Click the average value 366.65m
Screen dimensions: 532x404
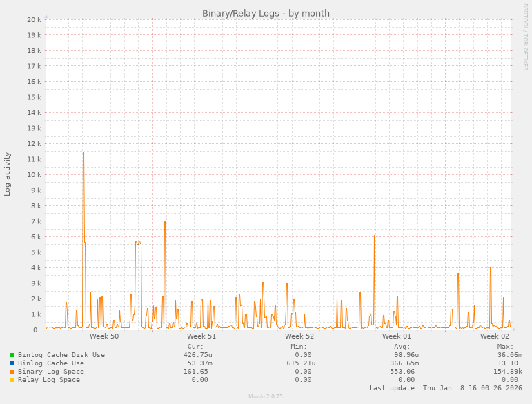(404, 363)
